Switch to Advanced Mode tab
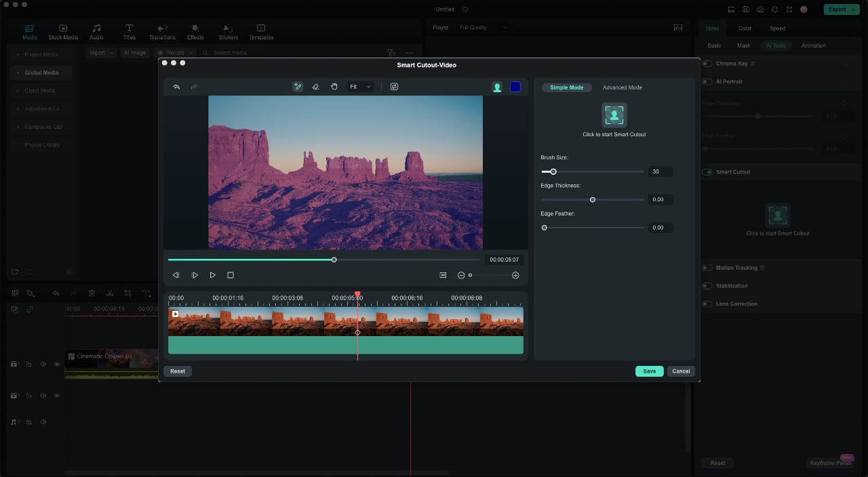868x477 pixels. point(622,87)
